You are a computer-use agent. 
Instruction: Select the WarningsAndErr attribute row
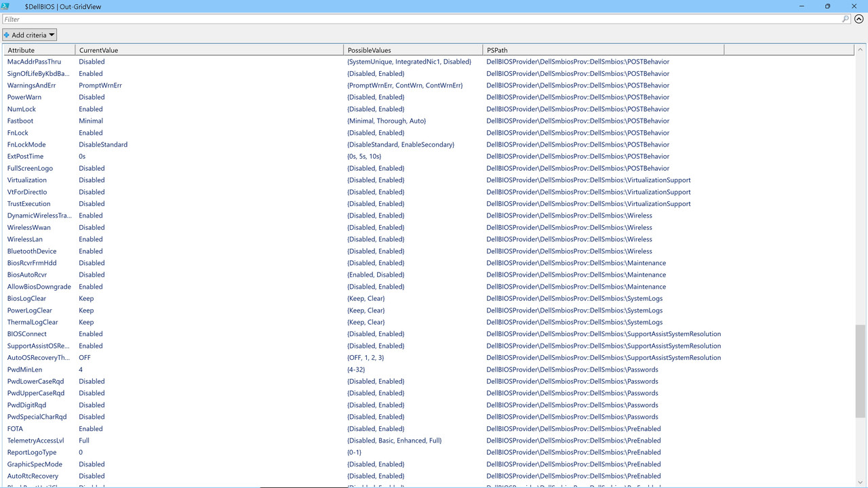(x=429, y=85)
